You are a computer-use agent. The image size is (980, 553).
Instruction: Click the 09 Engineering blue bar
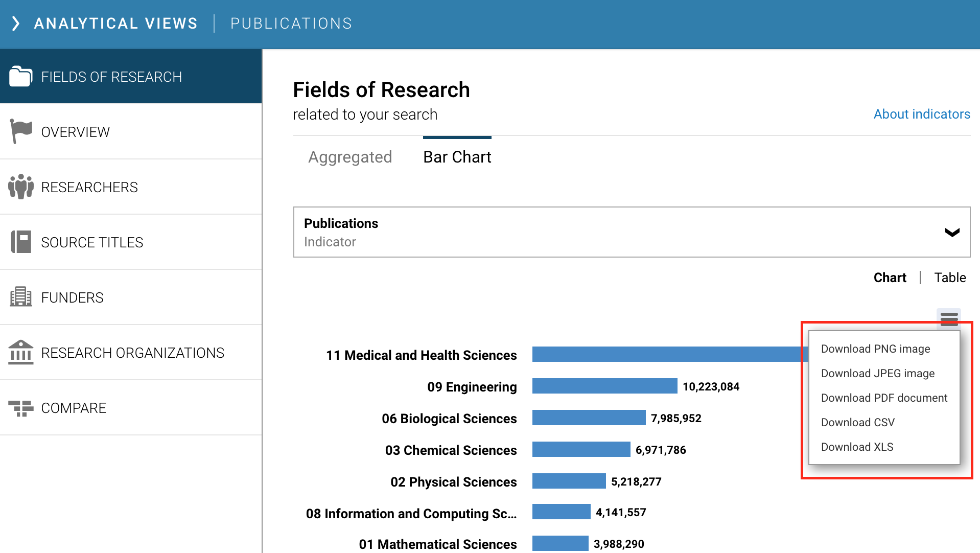pyautogui.click(x=604, y=386)
